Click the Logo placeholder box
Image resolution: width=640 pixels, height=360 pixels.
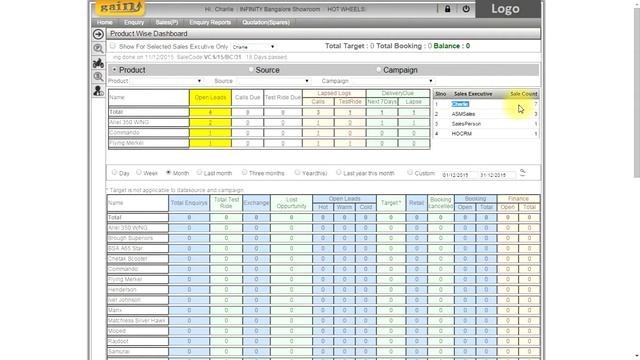[508, 9]
